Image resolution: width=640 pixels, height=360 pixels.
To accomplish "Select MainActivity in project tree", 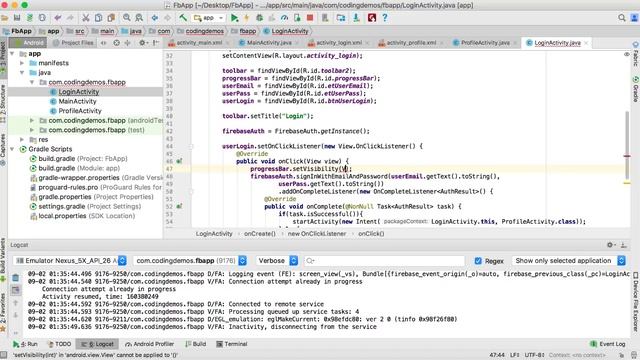I will (x=78, y=101).
